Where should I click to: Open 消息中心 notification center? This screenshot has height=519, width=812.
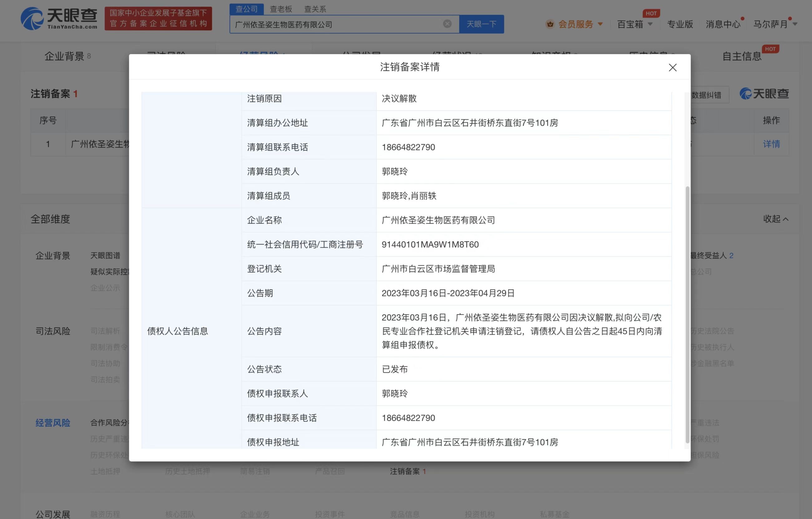(x=723, y=24)
